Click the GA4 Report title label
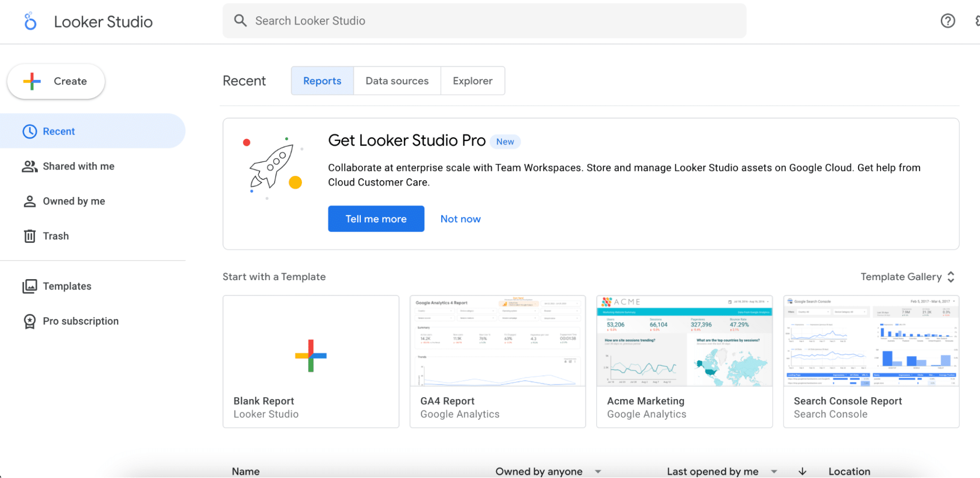Image resolution: width=980 pixels, height=478 pixels. coord(447,401)
